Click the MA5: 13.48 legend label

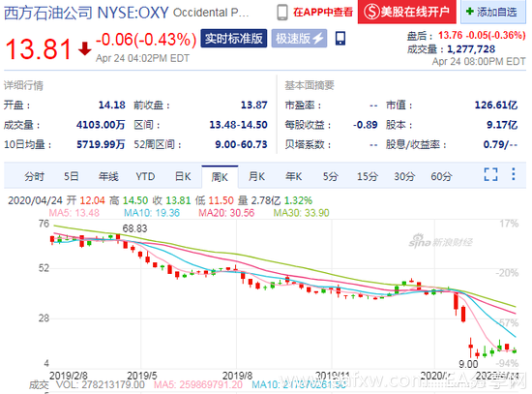click(x=74, y=213)
